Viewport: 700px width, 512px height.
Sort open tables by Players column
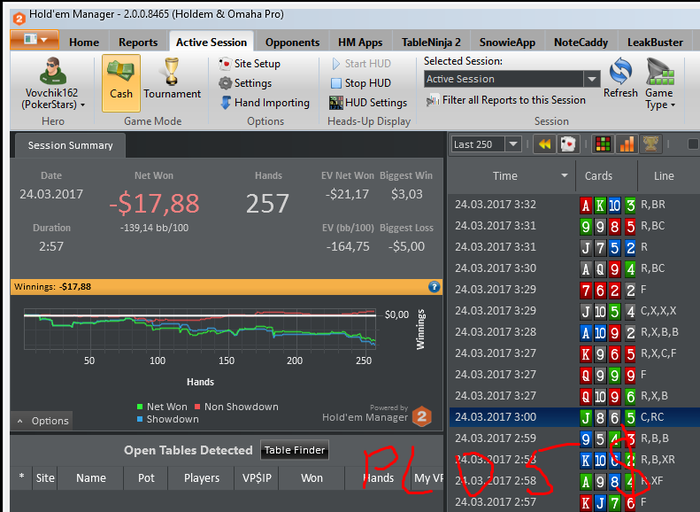click(x=201, y=478)
